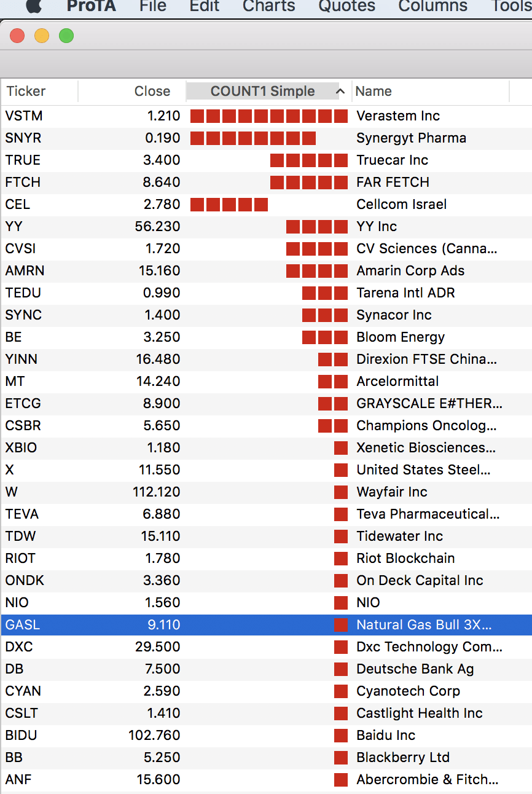The height and width of the screenshot is (794, 532).
Task: Select the CSLT ticker
Action: tap(22, 713)
